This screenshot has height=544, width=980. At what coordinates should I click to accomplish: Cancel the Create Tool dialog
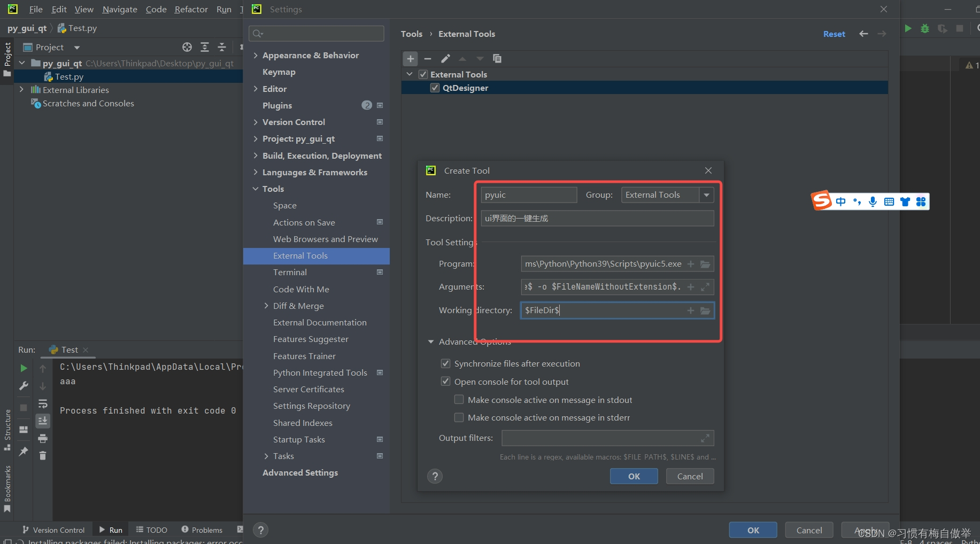click(x=690, y=476)
